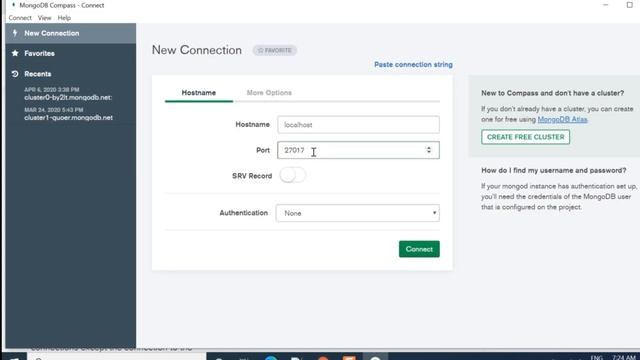Click 'How do I find my username and password?' heading
This screenshot has height=360, width=640.
(553, 171)
